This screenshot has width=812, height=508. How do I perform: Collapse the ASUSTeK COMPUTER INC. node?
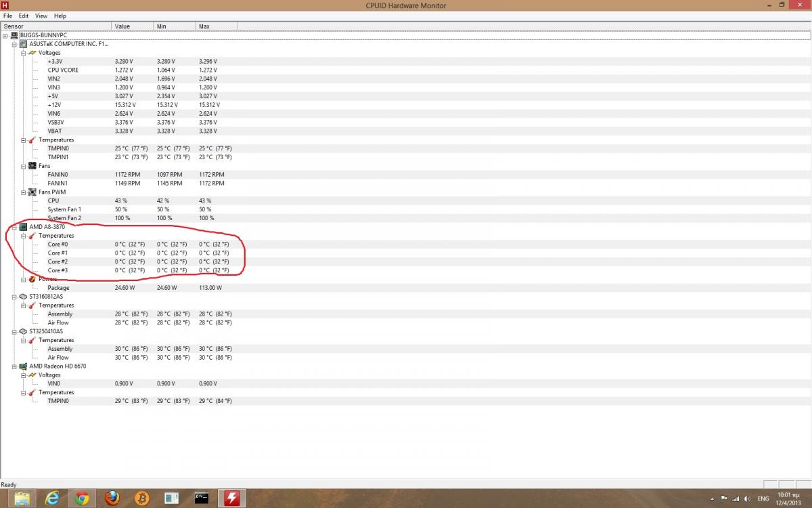click(x=15, y=44)
